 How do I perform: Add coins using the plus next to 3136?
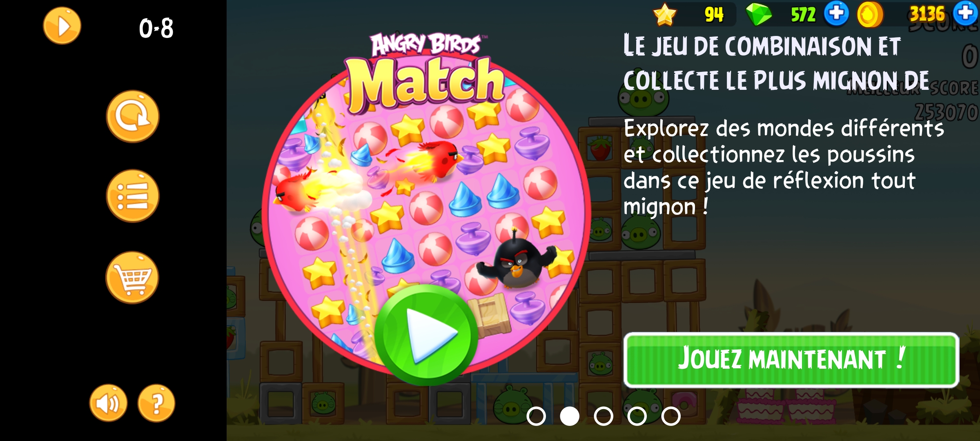click(x=966, y=13)
